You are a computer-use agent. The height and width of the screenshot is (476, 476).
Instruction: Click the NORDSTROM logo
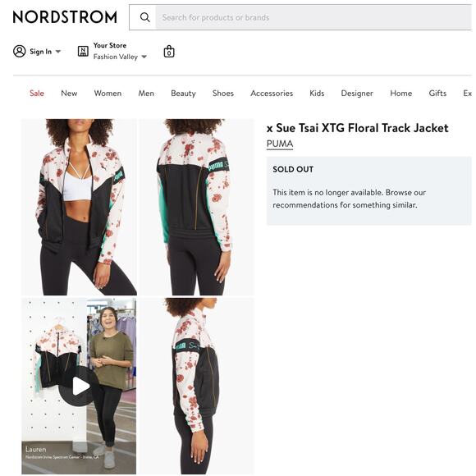pyautogui.click(x=65, y=17)
